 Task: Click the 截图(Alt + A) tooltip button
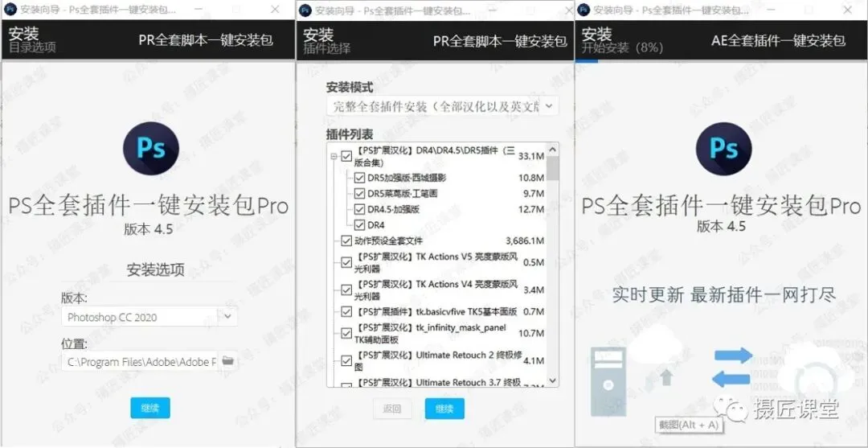coord(689,425)
